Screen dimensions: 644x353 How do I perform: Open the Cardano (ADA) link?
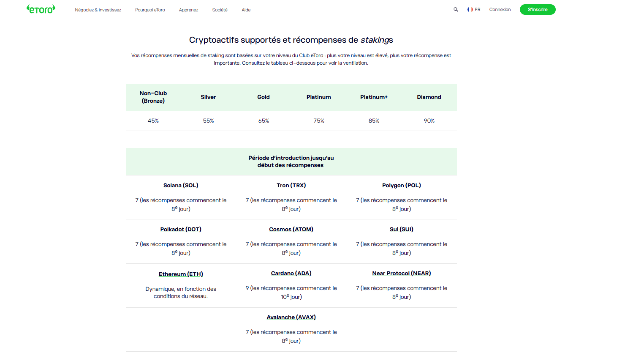click(291, 273)
